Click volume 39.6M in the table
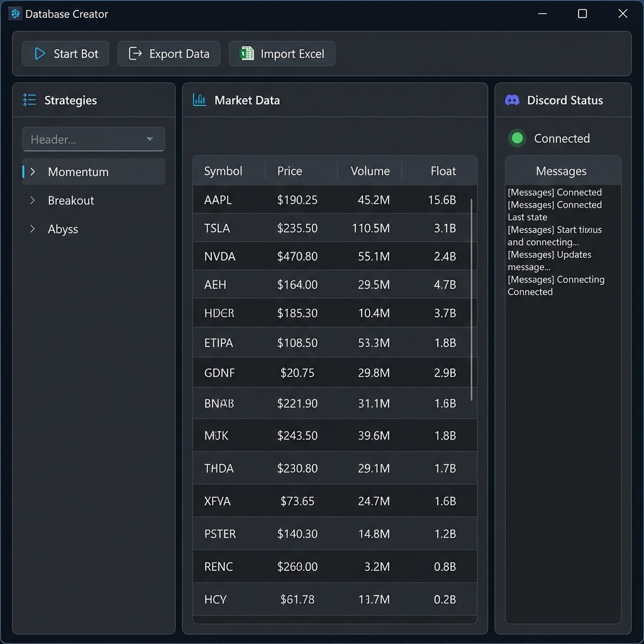The image size is (644, 644). click(374, 436)
